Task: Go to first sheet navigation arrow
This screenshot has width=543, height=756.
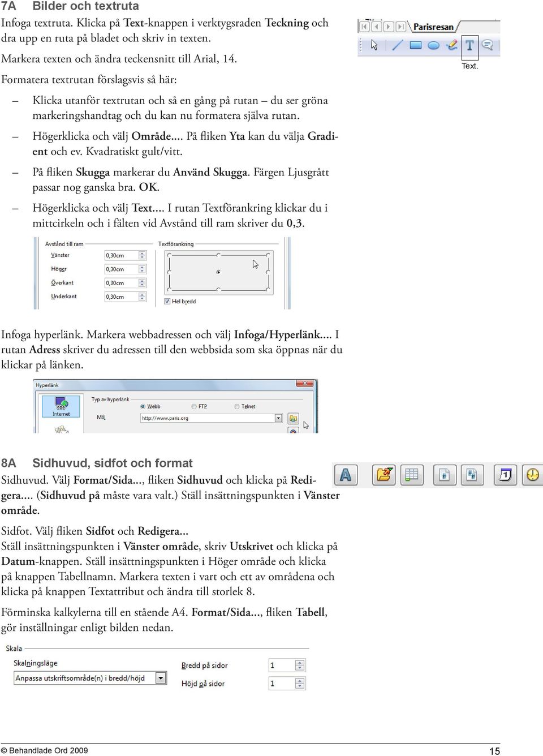Action: 364,27
